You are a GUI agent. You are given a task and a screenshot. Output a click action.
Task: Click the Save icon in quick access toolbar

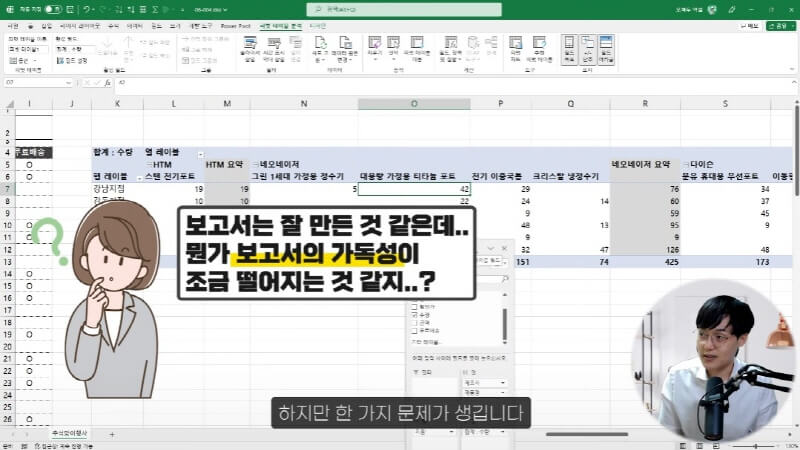(x=70, y=9)
